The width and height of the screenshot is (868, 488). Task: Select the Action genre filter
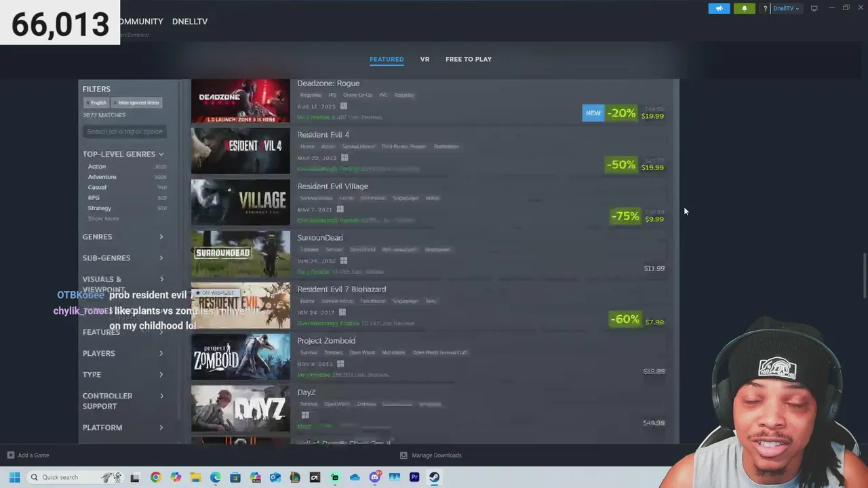point(97,167)
